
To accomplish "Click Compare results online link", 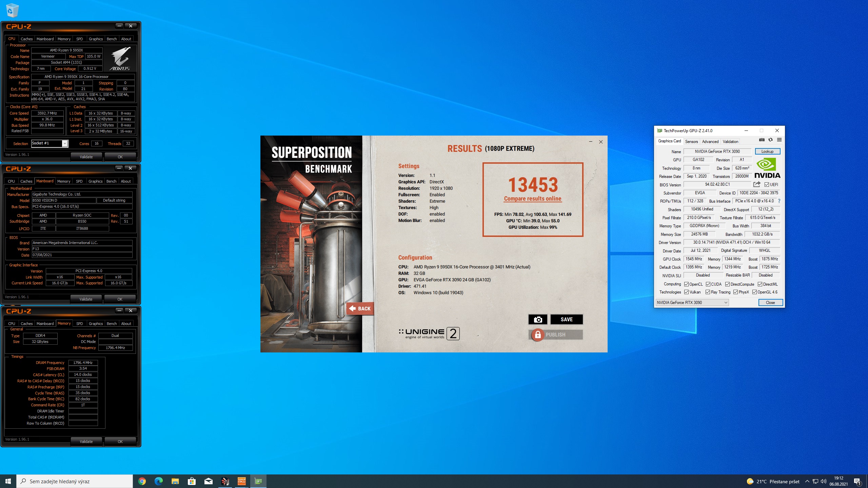I will point(533,199).
